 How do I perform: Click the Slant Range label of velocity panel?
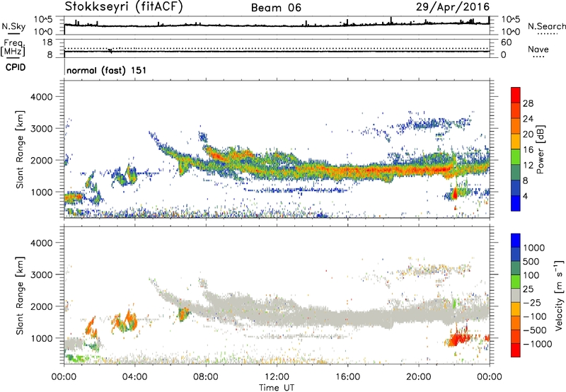point(20,296)
